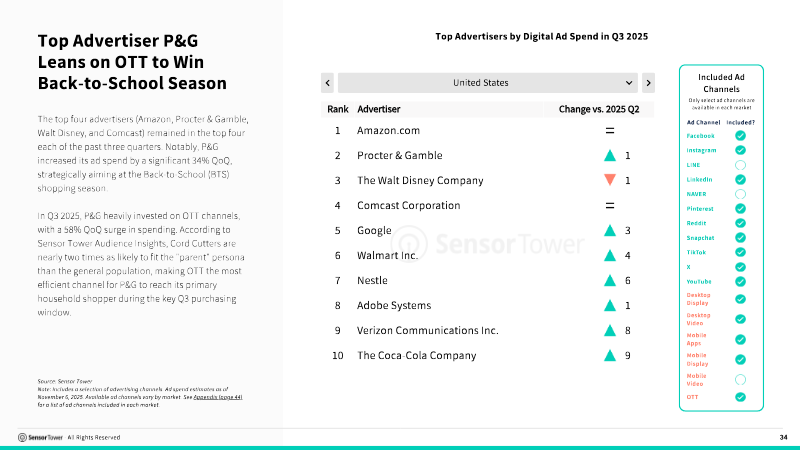
Task: Click the Advertiser column header
Action: (x=379, y=108)
